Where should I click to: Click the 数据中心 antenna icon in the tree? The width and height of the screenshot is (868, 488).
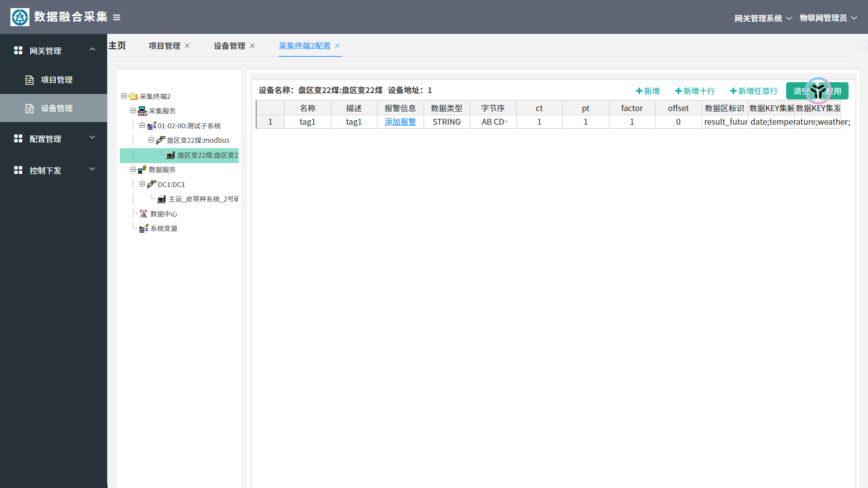coord(144,214)
